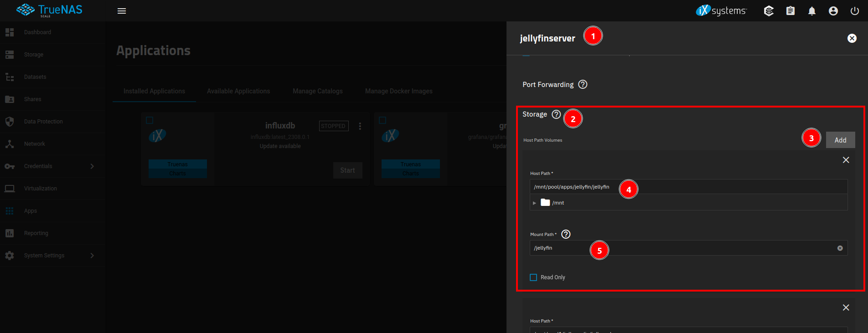Enable the Read Only checkbox
Screen dimensions: 868x333
(533, 277)
